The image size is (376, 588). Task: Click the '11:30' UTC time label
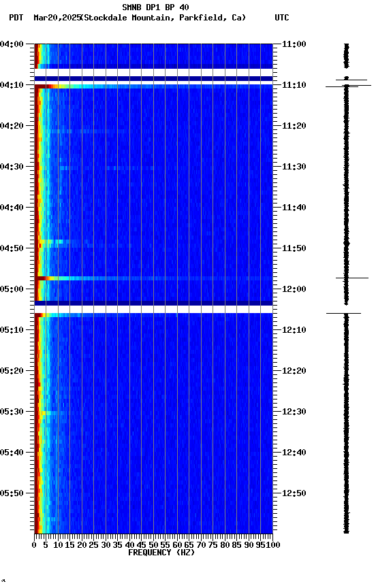point(294,167)
